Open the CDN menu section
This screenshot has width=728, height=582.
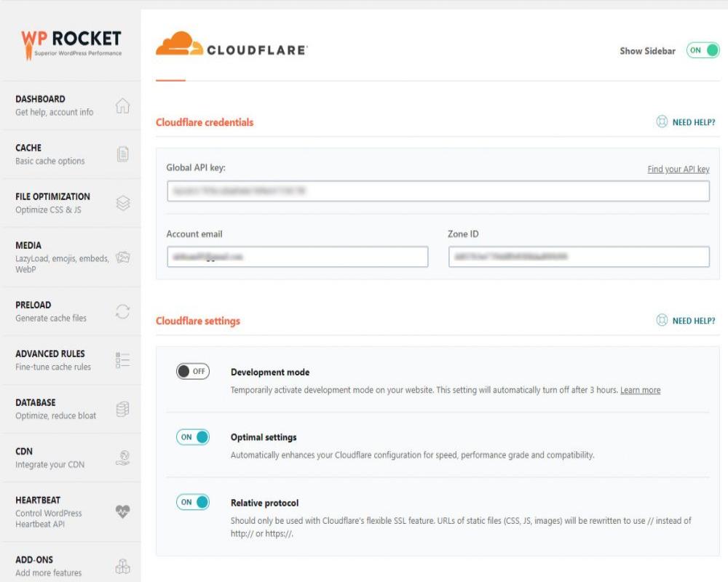coord(50,458)
